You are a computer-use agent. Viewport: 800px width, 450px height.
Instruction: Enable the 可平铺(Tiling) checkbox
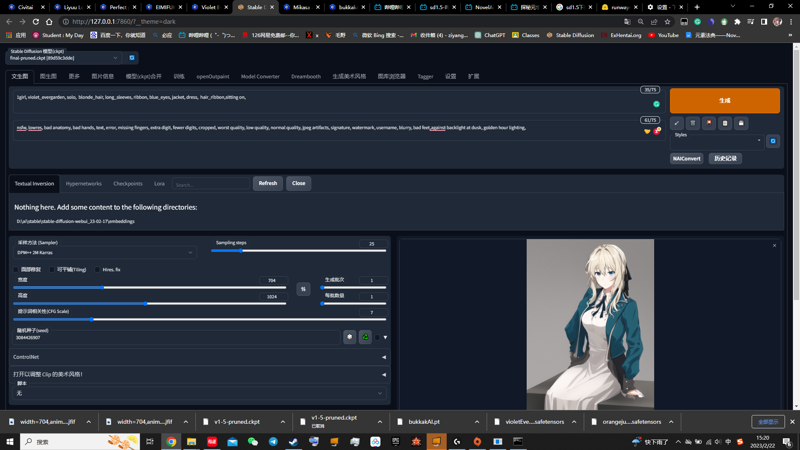52,269
